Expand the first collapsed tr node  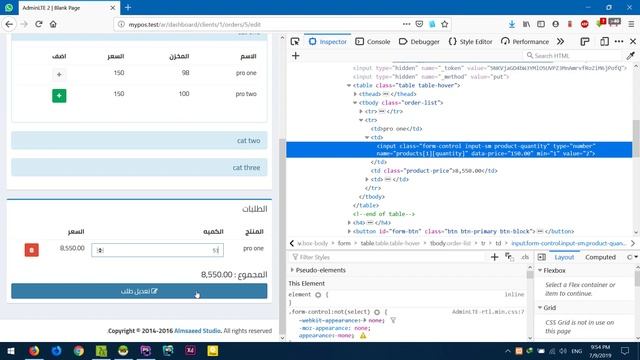[x=361, y=111]
